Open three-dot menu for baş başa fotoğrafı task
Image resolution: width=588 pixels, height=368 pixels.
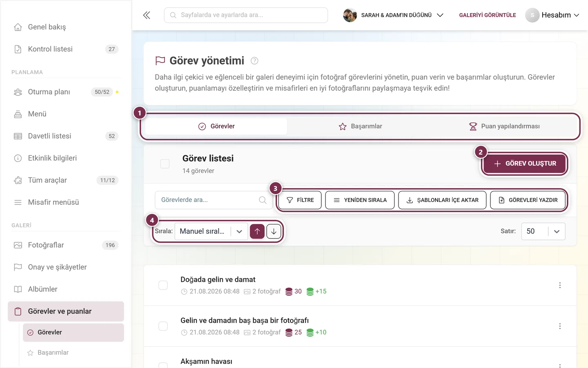[560, 326]
